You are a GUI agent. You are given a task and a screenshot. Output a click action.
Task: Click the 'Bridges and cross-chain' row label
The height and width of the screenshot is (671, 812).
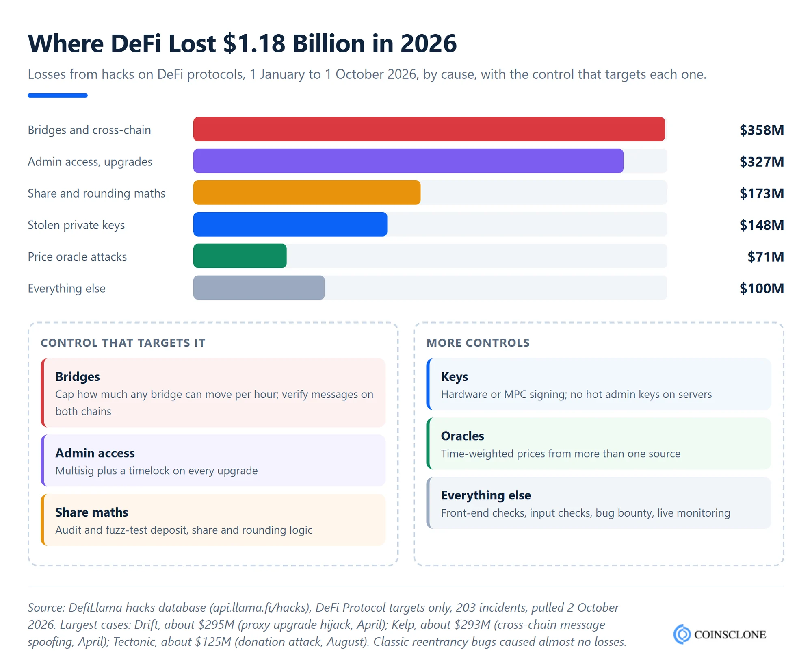(89, 130)
